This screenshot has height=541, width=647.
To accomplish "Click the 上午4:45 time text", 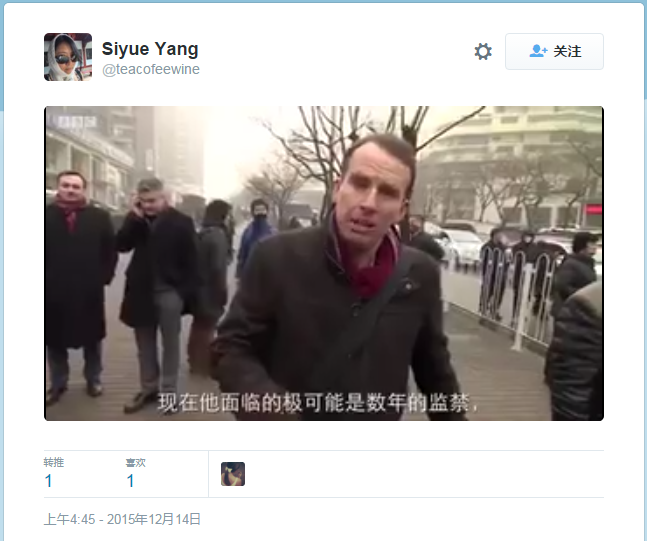I will point(69,519).
